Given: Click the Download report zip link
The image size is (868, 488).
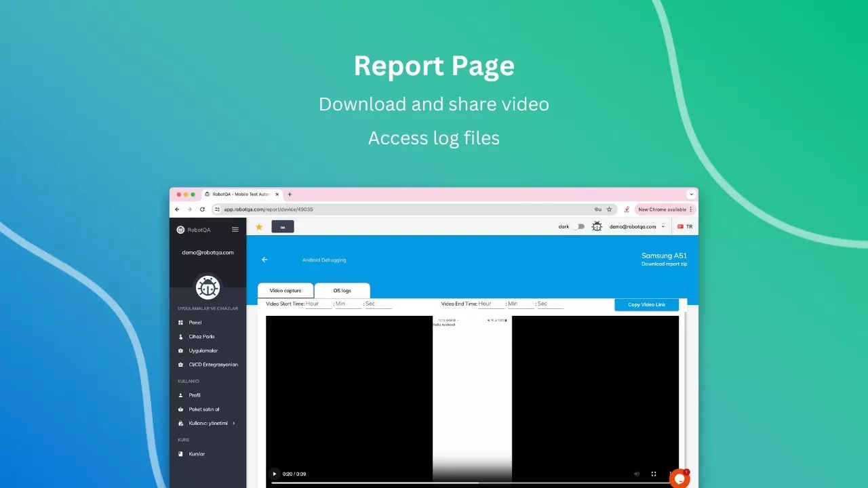Looking at the screenshot, I should (x=664, y=264).
